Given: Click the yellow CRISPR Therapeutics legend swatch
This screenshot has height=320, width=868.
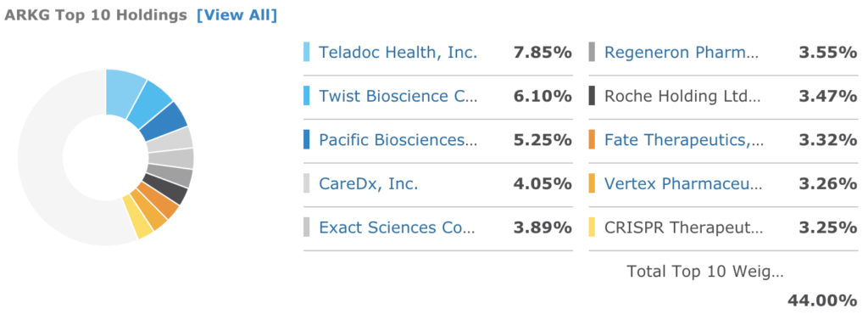Looking at the screenshot, I should click(592, 227).
